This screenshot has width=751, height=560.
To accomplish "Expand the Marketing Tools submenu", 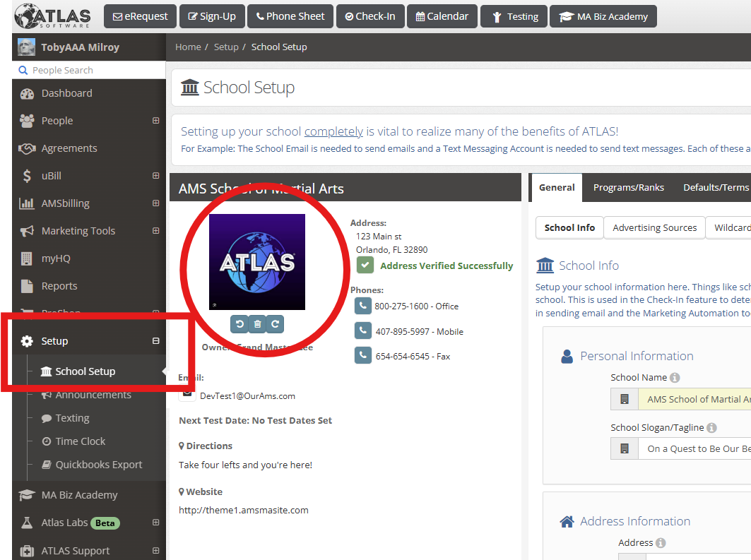I will tap(155, 231).
